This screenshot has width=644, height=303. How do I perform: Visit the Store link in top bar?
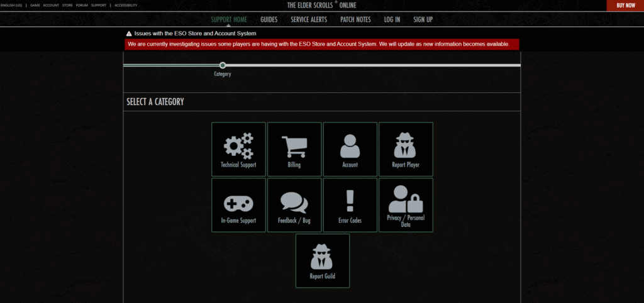pos(67,5)
